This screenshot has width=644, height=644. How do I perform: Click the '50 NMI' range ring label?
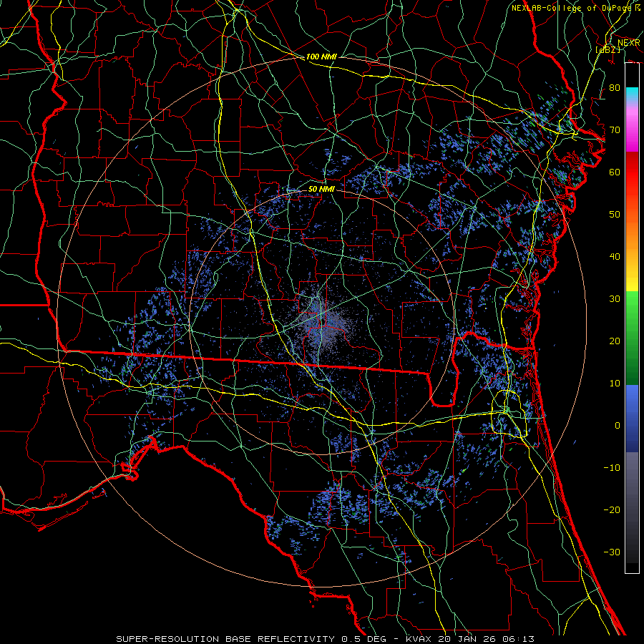click(x=321, y=189)
